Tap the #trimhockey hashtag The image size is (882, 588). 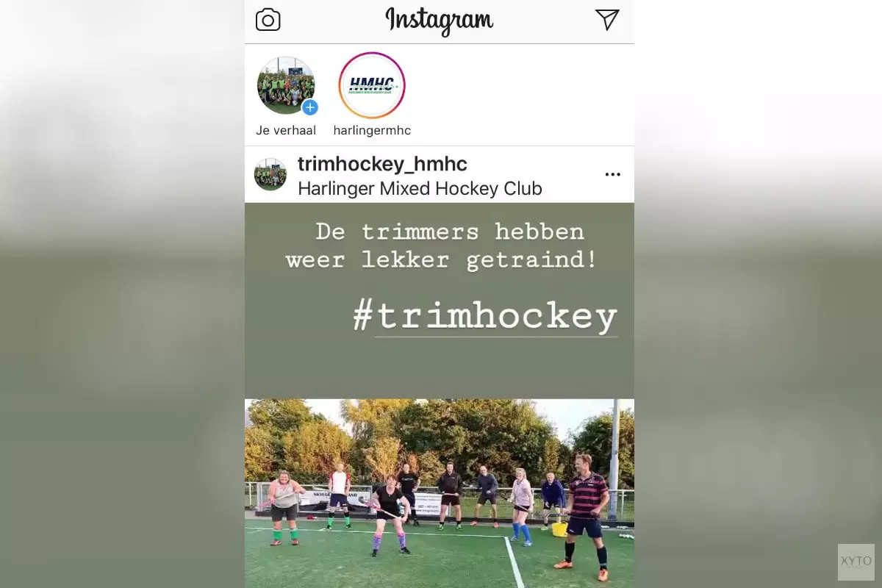click(485, 318)
